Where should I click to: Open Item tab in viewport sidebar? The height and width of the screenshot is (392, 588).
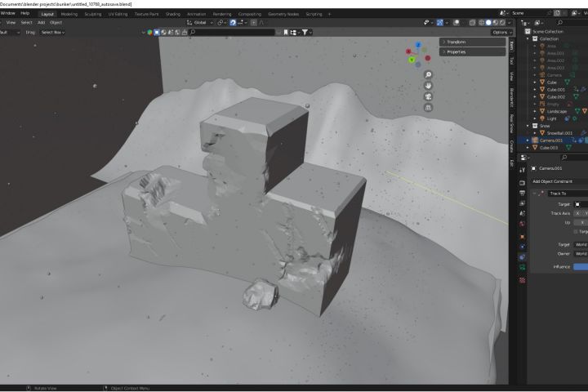512,46
